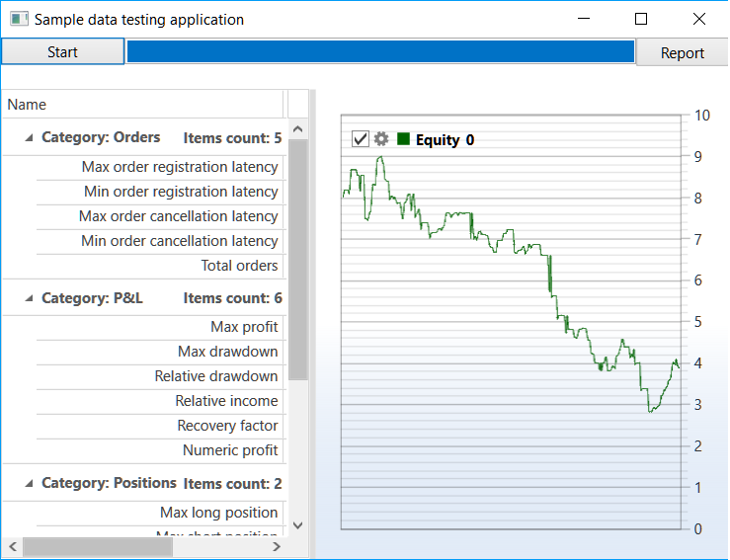Maximize the application window
Screen dimensions: 730x560
[x=641, y=19]
